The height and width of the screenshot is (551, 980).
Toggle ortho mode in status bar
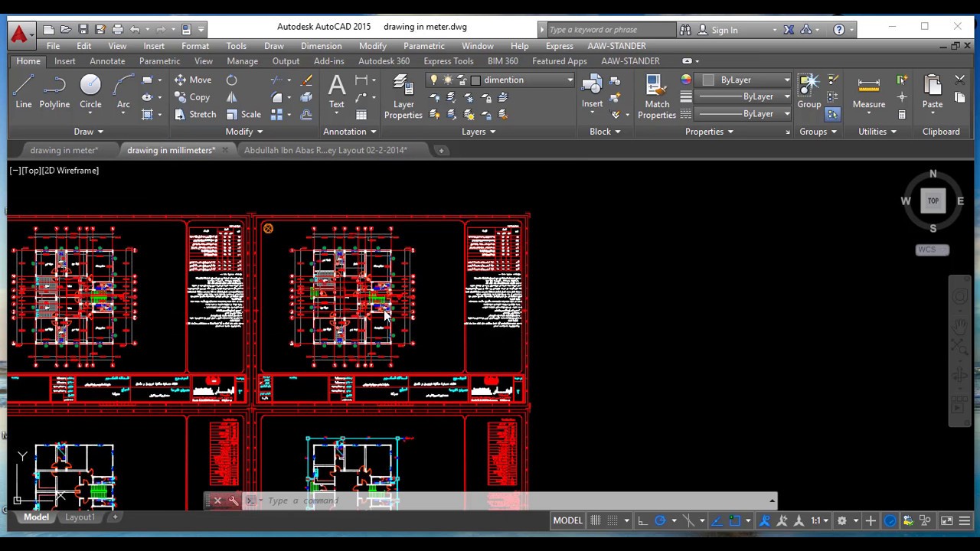tap(642, 520)
